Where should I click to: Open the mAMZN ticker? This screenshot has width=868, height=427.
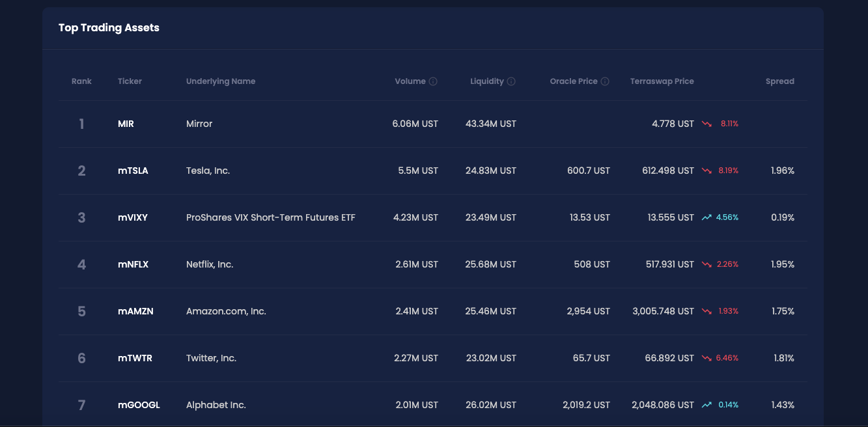coord(135,311)
